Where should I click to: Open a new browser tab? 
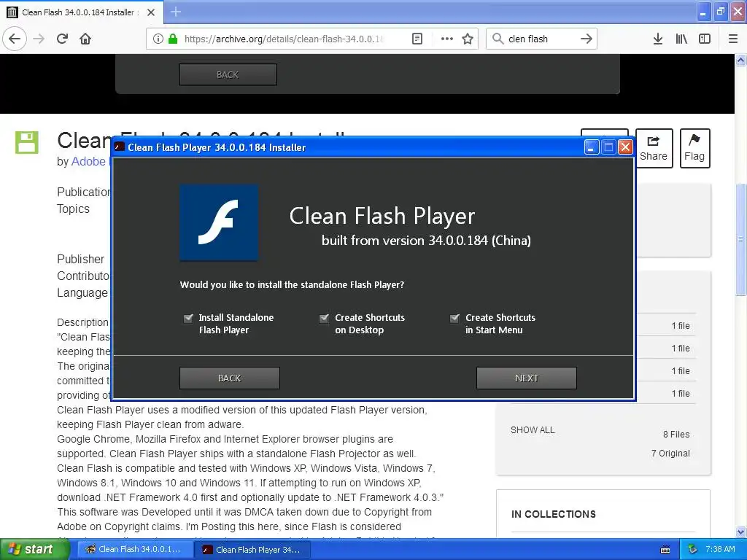tap(176, 12)
